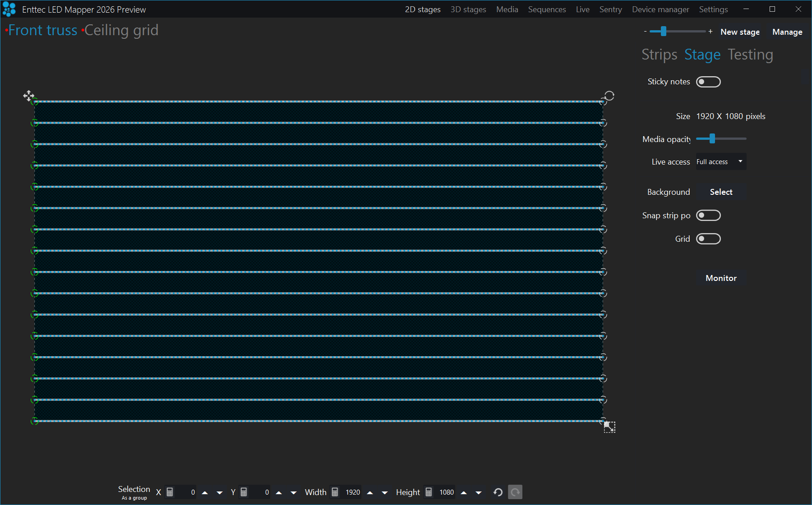
Task: Open the 3D stages menu
Action: (468, 9)
